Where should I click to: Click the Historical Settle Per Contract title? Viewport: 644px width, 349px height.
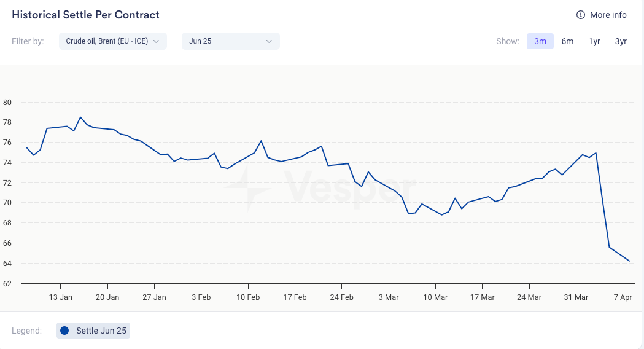(x=85, y=15)
